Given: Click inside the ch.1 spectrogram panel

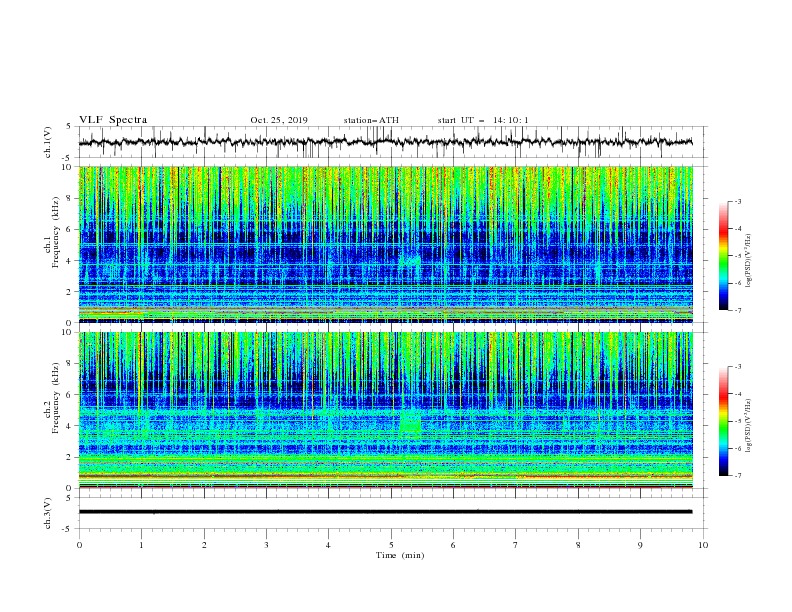Looking at the screenshot, I should tap(386, 244).
